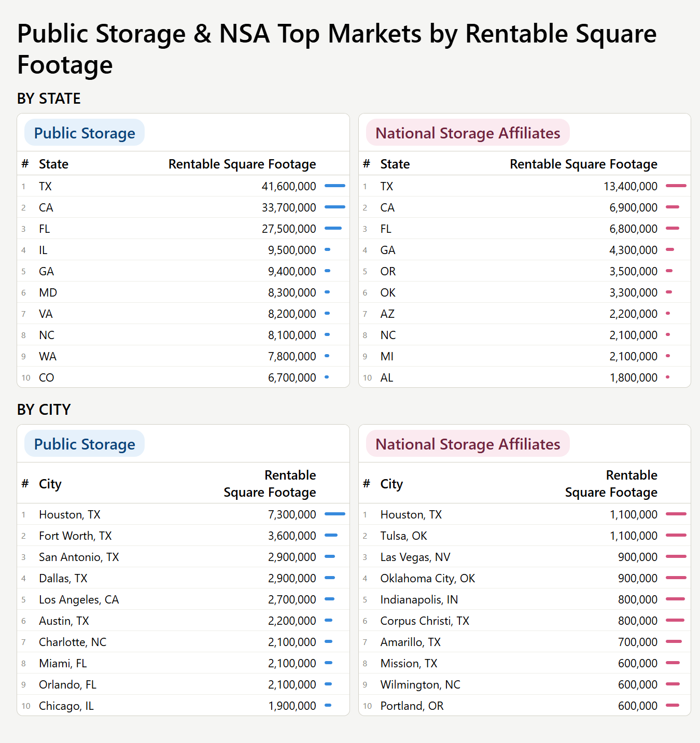Select the 'Austin, TX' city cell
This screenshot has height=743, width=700.
[64, 621]
